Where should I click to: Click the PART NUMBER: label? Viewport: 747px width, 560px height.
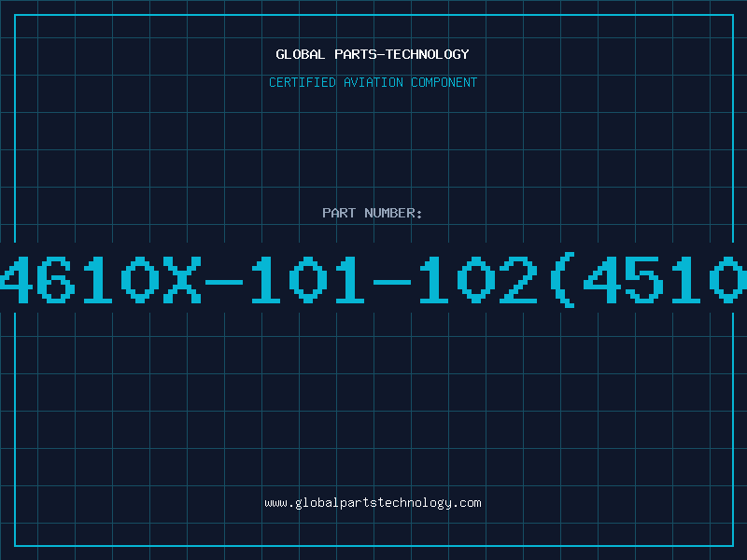click(x=373, y=213)
